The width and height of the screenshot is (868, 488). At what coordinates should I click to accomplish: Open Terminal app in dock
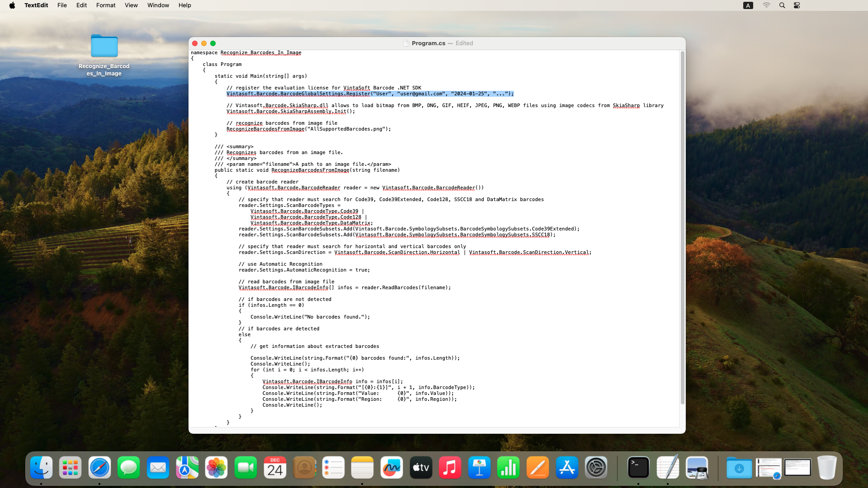tap(638, 468)
